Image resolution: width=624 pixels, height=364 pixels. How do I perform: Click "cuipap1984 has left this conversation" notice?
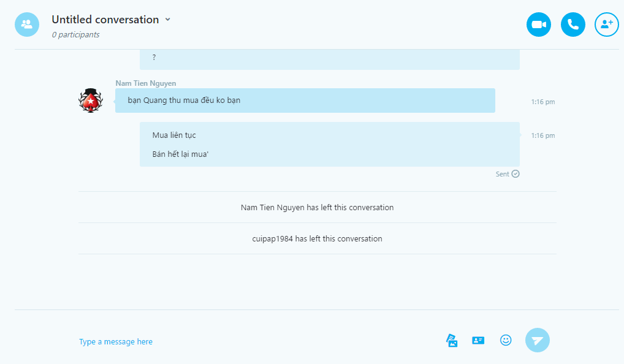[x=317, y=239]
